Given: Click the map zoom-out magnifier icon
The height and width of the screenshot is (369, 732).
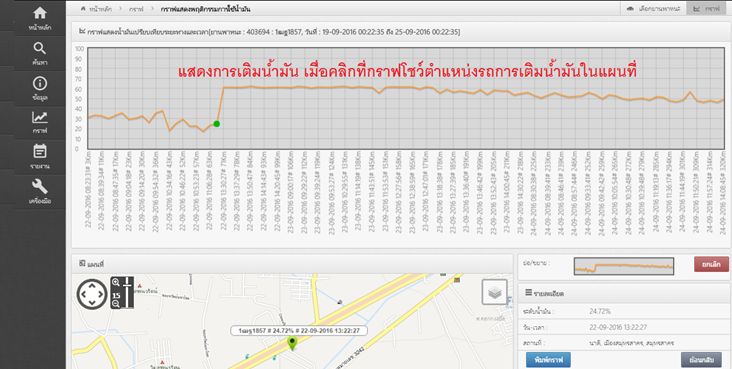Looking at the screenshot, I should point(116,304).
